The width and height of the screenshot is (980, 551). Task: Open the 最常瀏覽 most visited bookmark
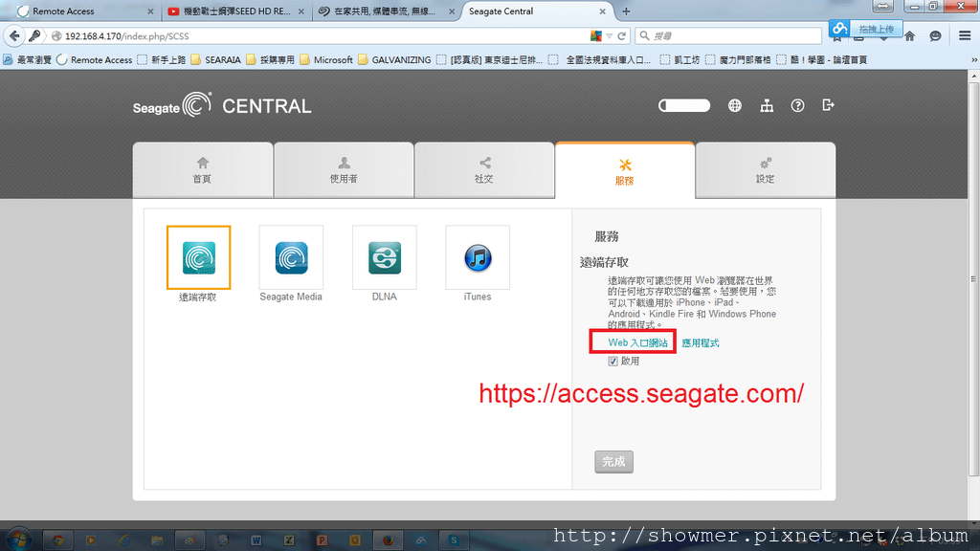pos(27,60)
